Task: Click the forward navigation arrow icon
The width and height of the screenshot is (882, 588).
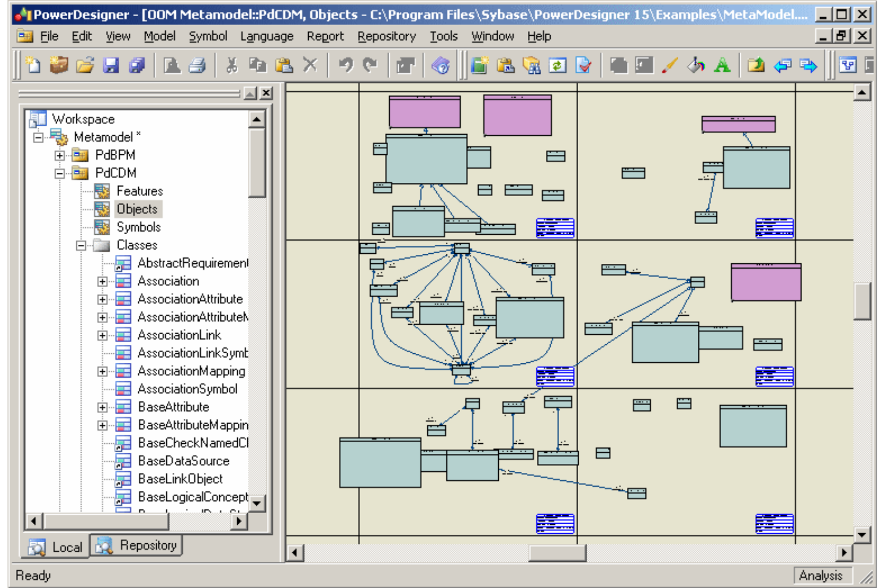Action: pyautogui.click(x=808, y=66)
